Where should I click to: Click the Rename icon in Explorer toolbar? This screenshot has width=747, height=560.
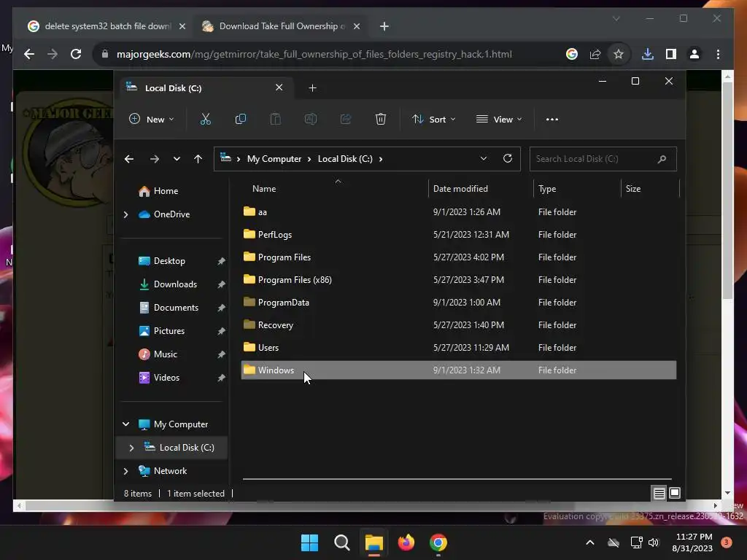(x=311, y=119)
